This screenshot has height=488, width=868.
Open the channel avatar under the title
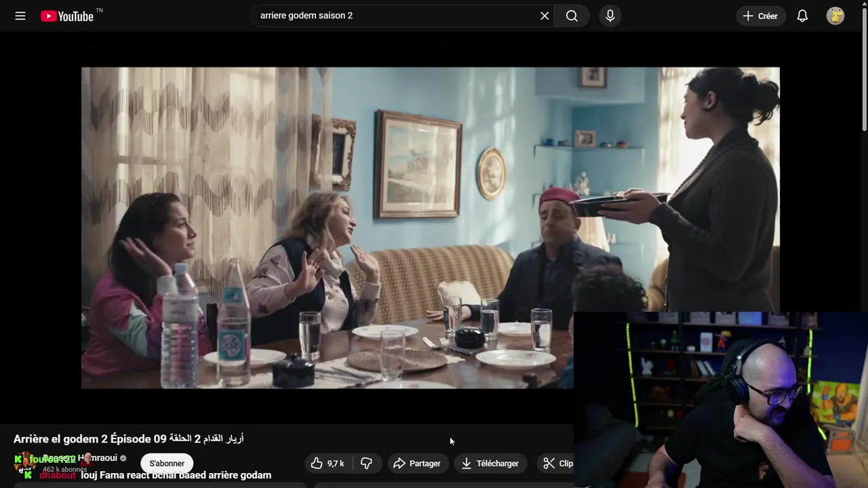point(25,463)
